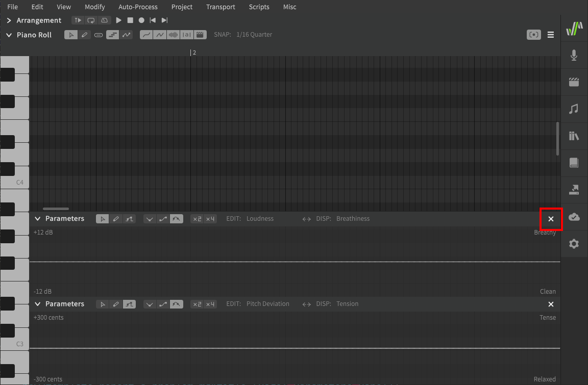588x385 pixels.
Task: Toggle the metronome icon
Action: coord(105,20)
